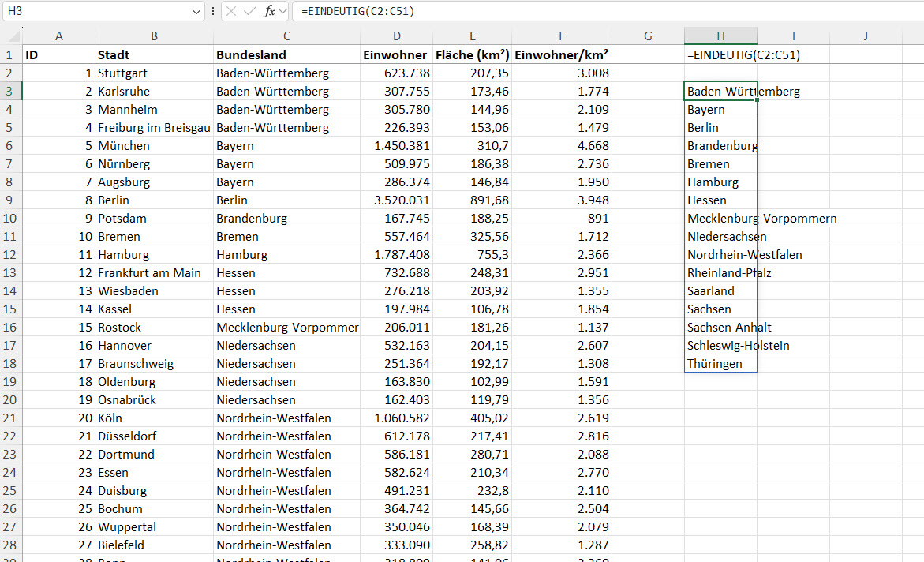Click the enter checkmark icon in formula bar

250,11
